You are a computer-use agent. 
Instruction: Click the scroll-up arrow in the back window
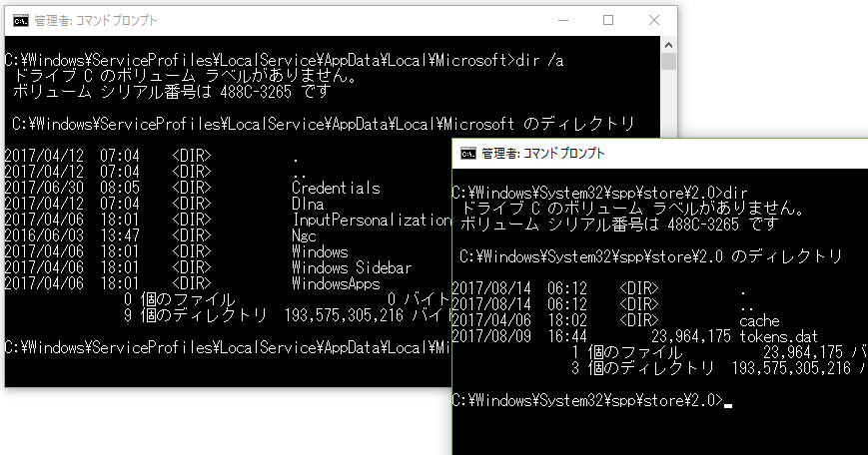pos(668,45)
